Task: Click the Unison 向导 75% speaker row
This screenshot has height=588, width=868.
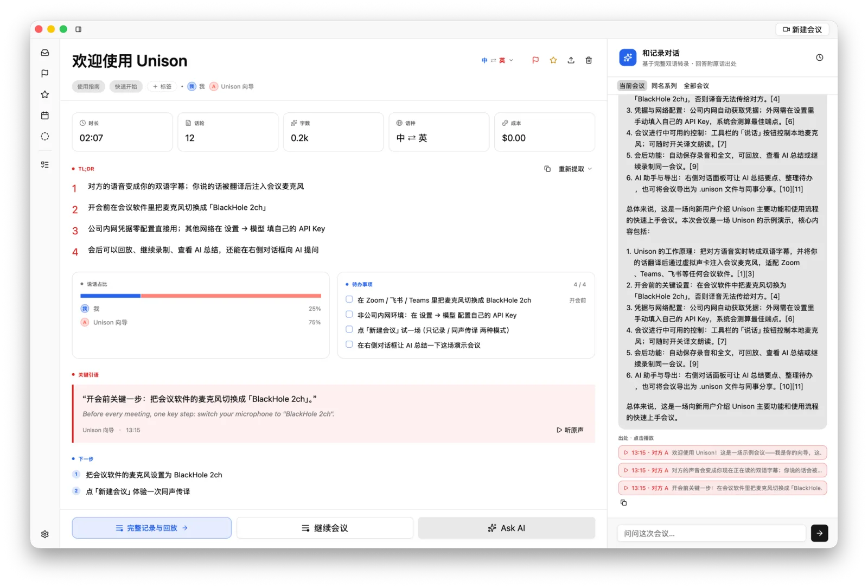Action: click(x=201, y=322)
